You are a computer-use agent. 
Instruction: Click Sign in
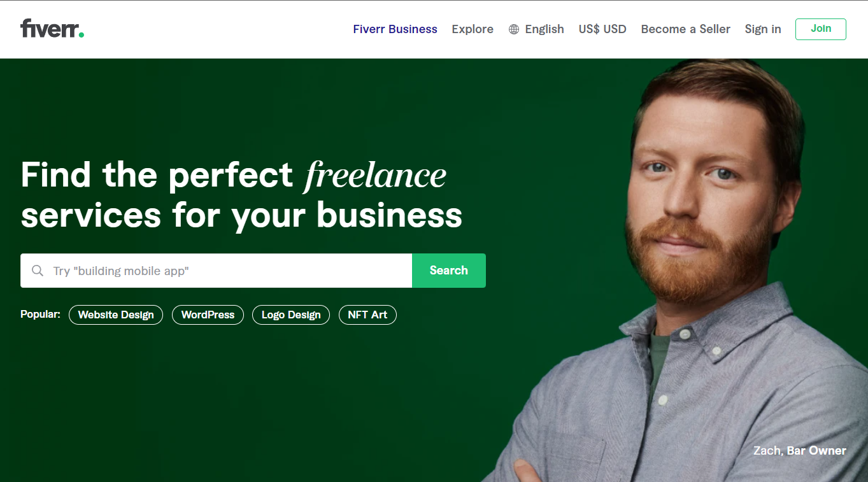(763, 29)
